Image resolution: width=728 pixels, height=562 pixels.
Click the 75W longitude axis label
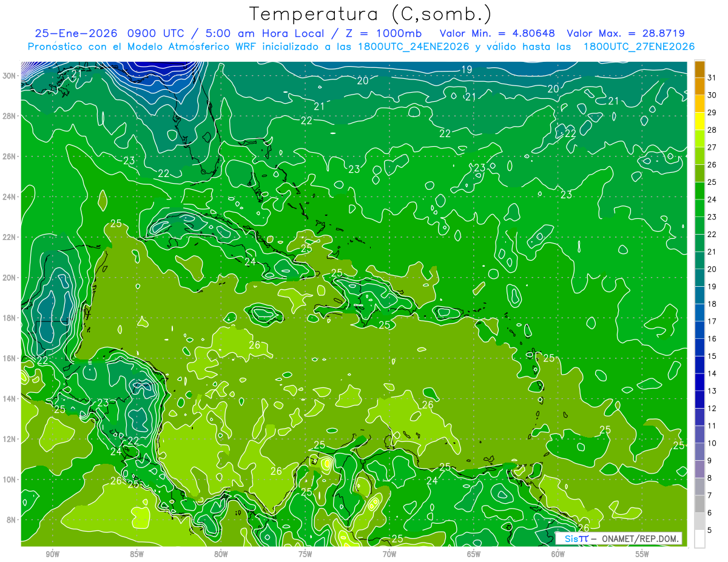coord(305,554)
